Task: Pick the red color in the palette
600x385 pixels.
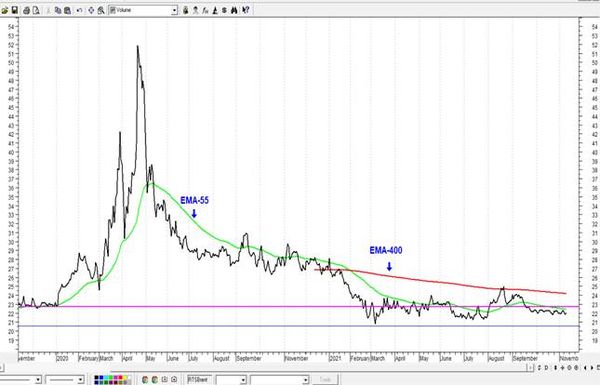Action: 121,377
